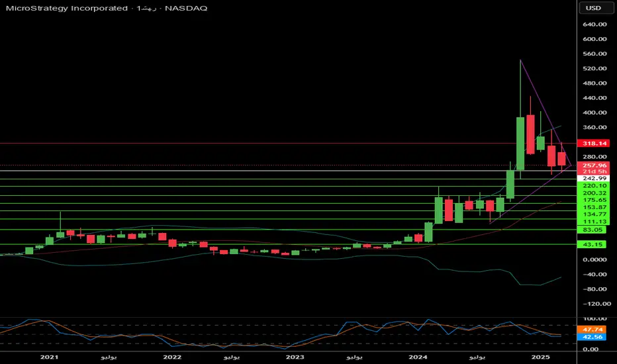Click the 480.00 price scale tick
This screenshot has width=617, height=364.
(594, 83)
